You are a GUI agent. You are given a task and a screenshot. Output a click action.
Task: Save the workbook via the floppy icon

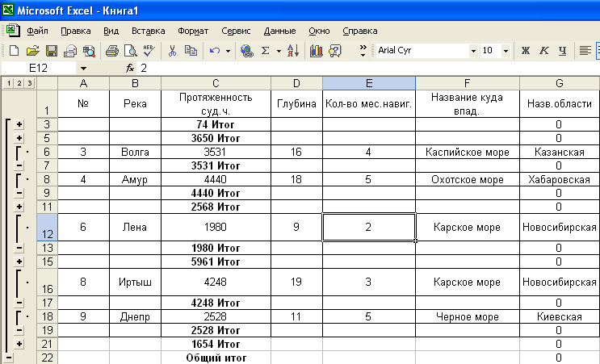point(51,51)
